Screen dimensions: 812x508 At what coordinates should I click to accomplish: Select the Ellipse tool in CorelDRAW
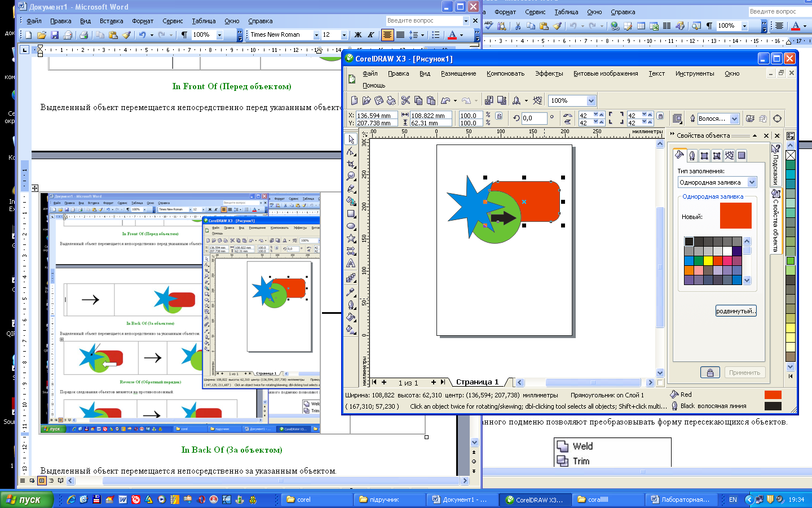pos(351,226)
